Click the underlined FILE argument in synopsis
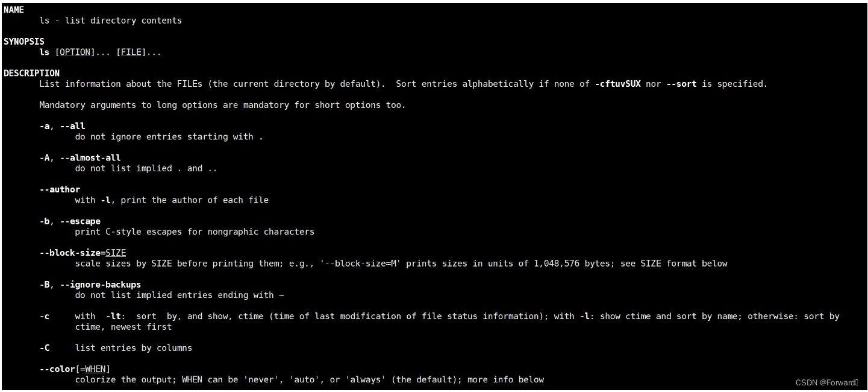Image resolution: width=868 pixels, height=392 pixels. 131,52
